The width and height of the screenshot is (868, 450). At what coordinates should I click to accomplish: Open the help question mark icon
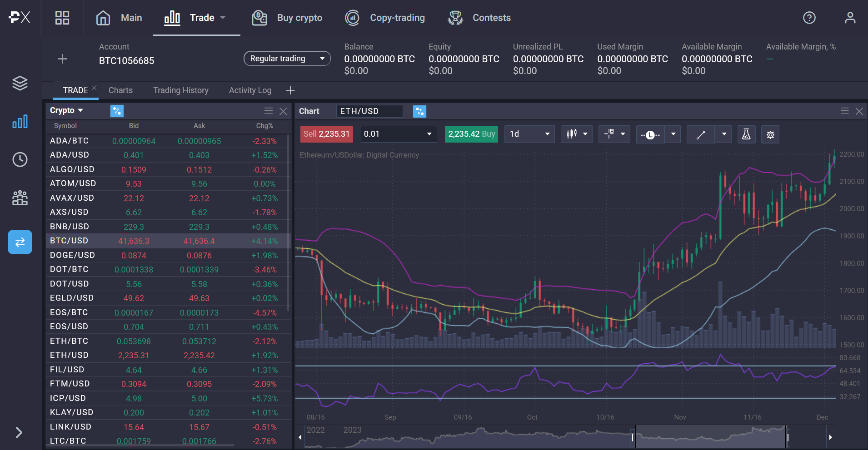coord(809,18)
